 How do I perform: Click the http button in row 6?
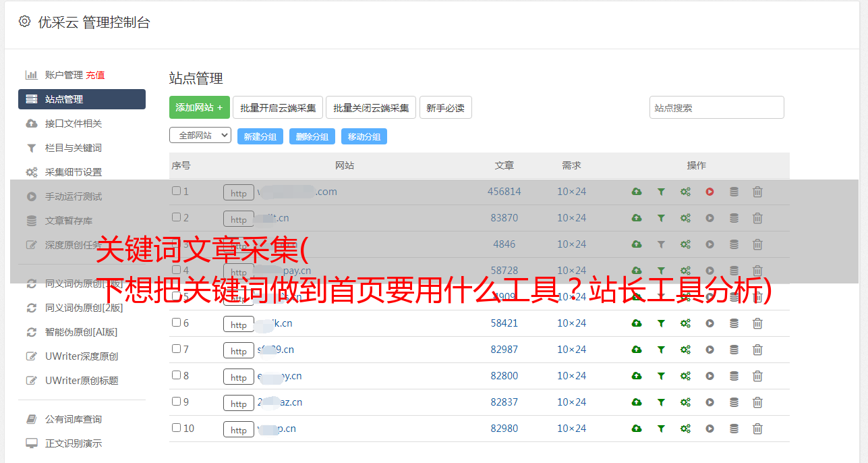click(x=239, y=325)
